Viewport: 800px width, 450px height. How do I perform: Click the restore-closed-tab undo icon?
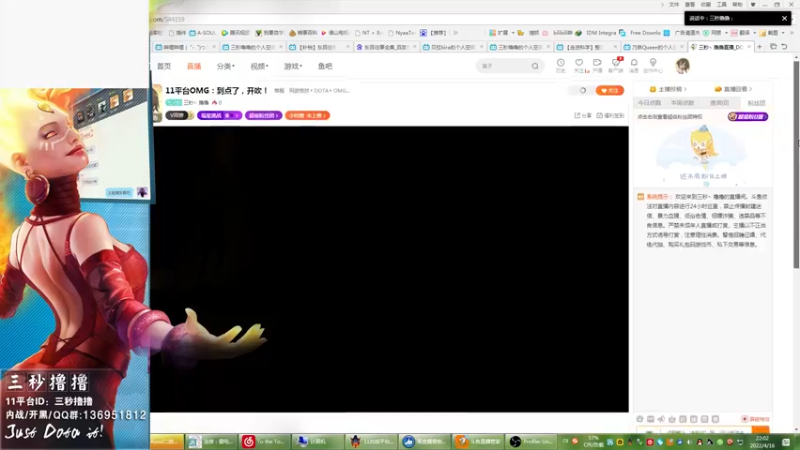click(x=784, y=47)
